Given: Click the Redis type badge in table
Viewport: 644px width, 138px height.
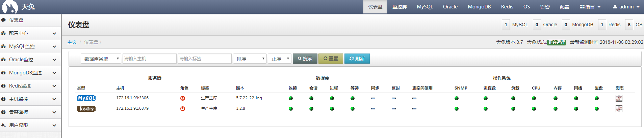Looking at the screenshot, I should [86, 109].
